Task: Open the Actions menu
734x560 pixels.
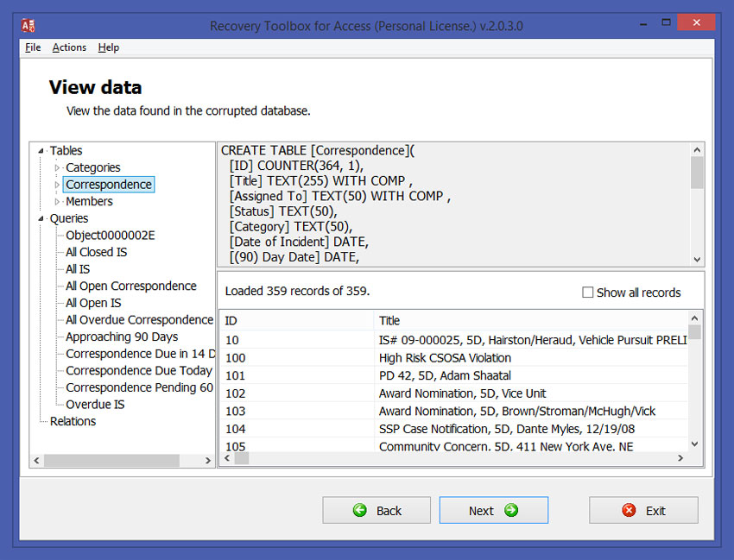Action: click(x=69, y=47)
